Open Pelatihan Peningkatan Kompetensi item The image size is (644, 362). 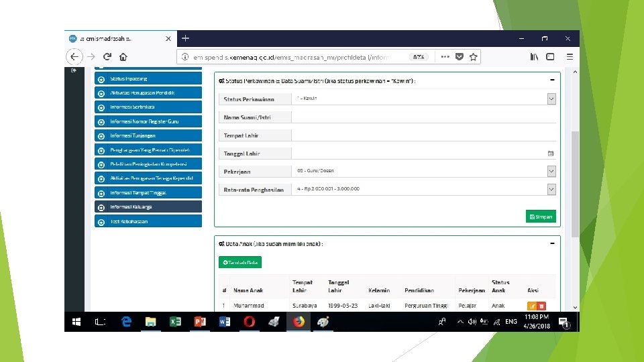coord(148,164)
